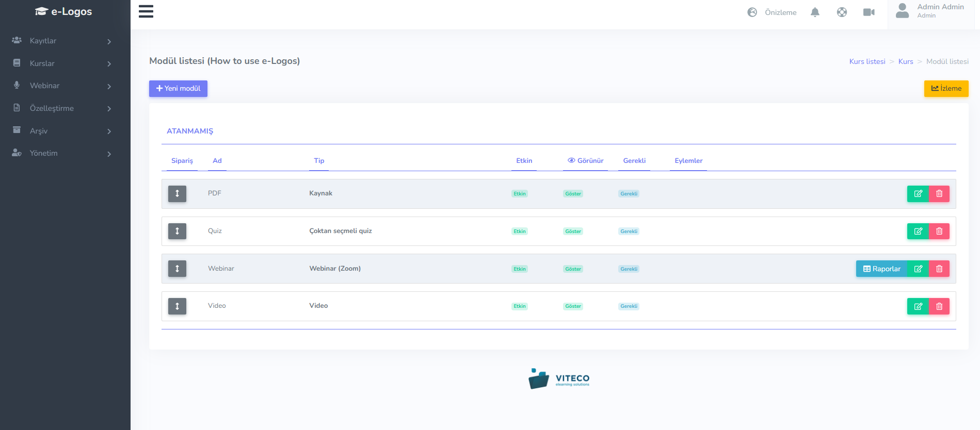The height and width of the screenshot is (430, 980).
Task: Edit the PDF module
Action: [x=918, y=194]
